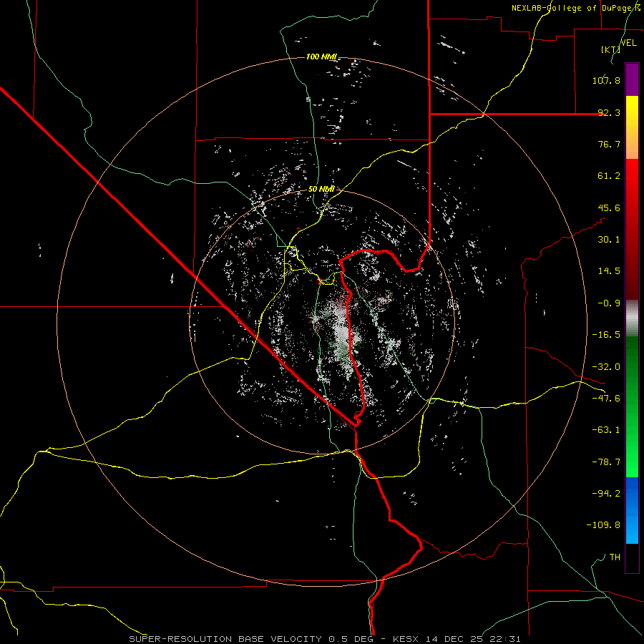Click the [KT] units label
Screen dimensions: 644x644
(x=610, y=49)
